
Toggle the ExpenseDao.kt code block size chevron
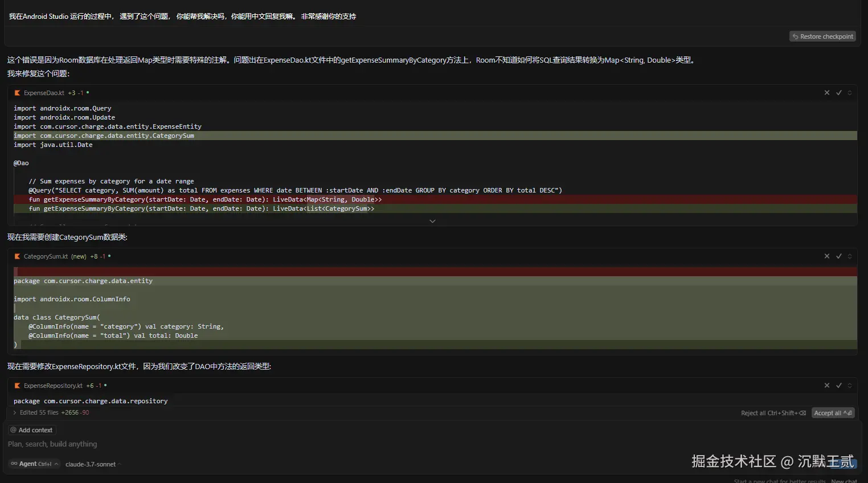[x=850, y=93]
